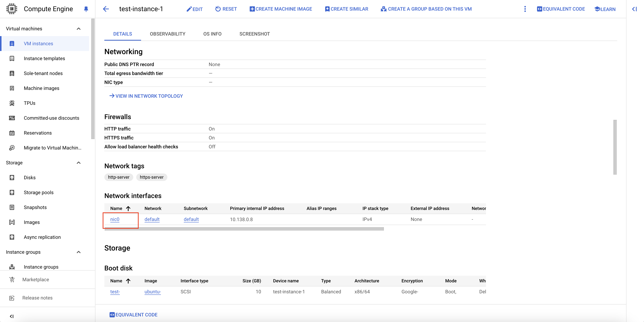Image resolution: width=644 pixels, height=322 pixels.
Task: Open the three-dot more actions menu
Action: 525,9
